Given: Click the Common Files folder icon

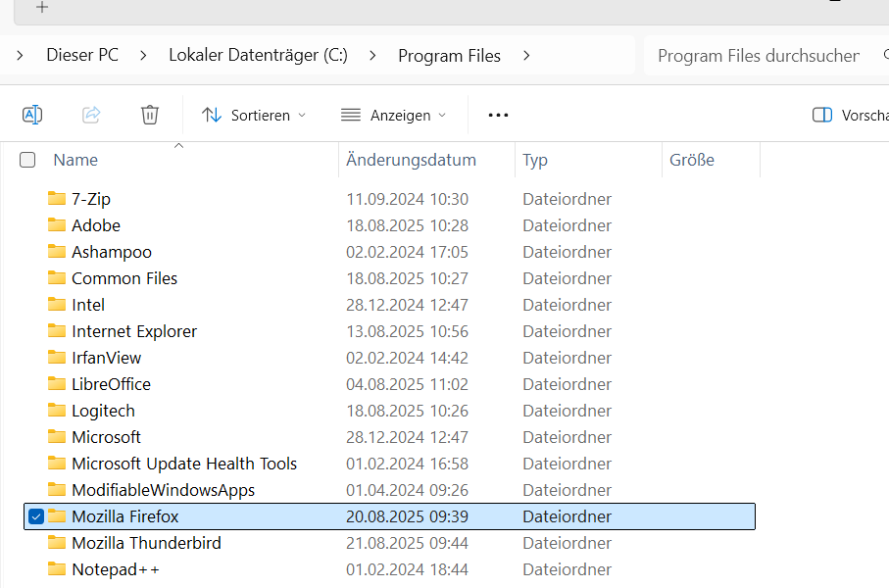Looking at the screenshot, I should coord(57,278).
